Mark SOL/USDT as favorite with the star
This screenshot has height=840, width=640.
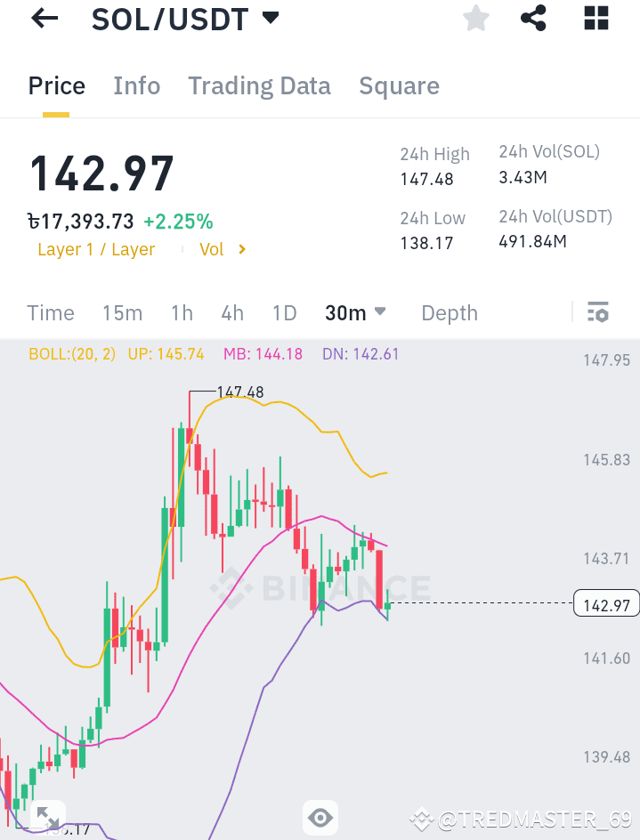click(x=476, y=18)
